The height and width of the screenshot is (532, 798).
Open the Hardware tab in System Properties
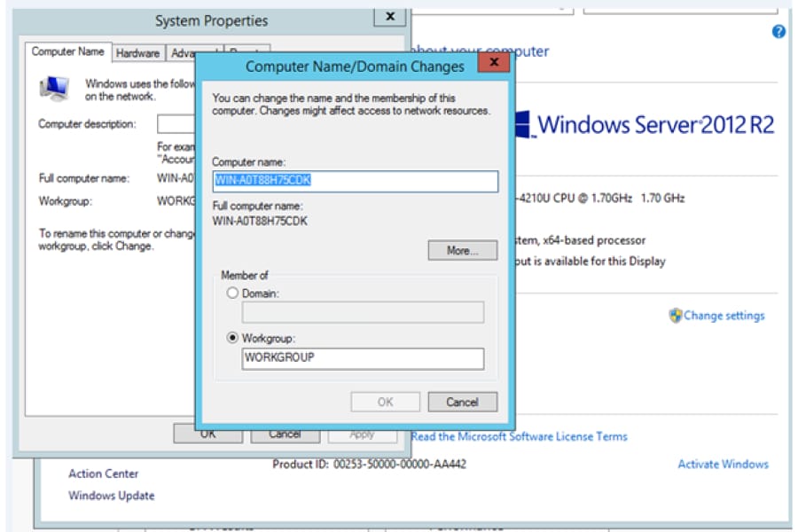[137, 53]
